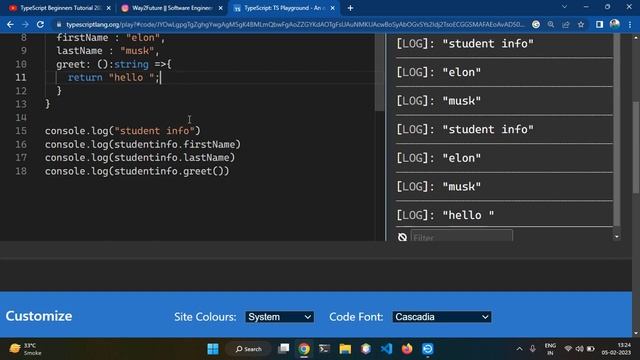This screenshot has height=360, width=640.
Task: Click line 17 studentinfo.lastName code
Action: click(x=140, y=158)
